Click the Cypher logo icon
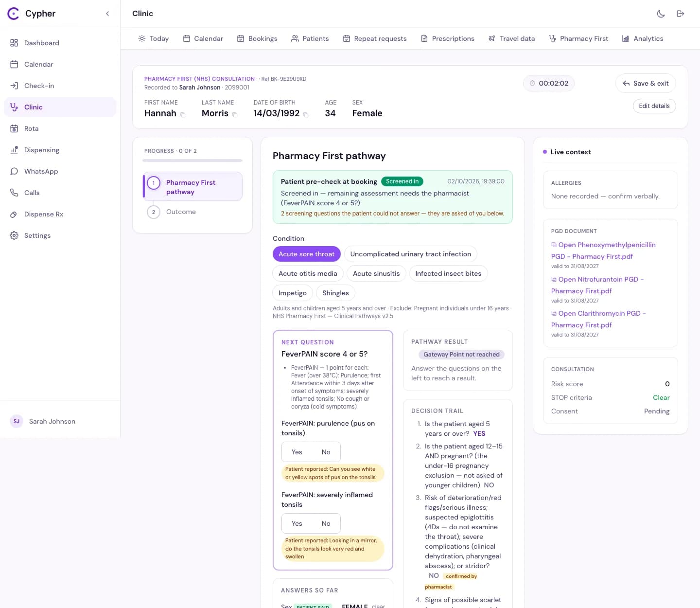The image size is (700, 608). click(x=14, y=14)
